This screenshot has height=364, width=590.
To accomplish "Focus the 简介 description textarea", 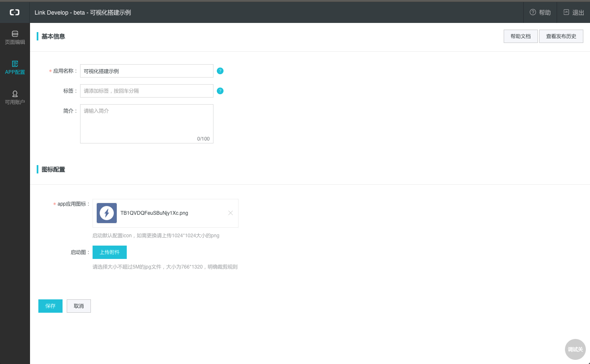I will [147, 124].
